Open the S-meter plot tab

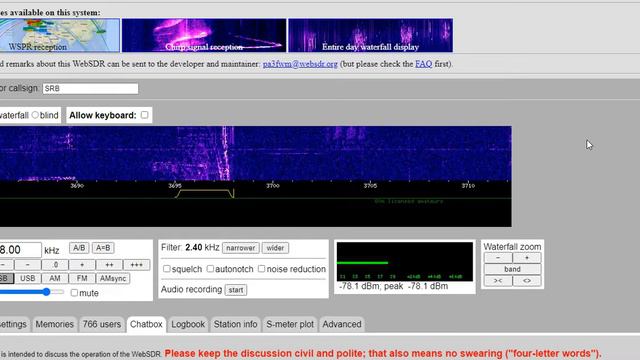pos(290,324)
